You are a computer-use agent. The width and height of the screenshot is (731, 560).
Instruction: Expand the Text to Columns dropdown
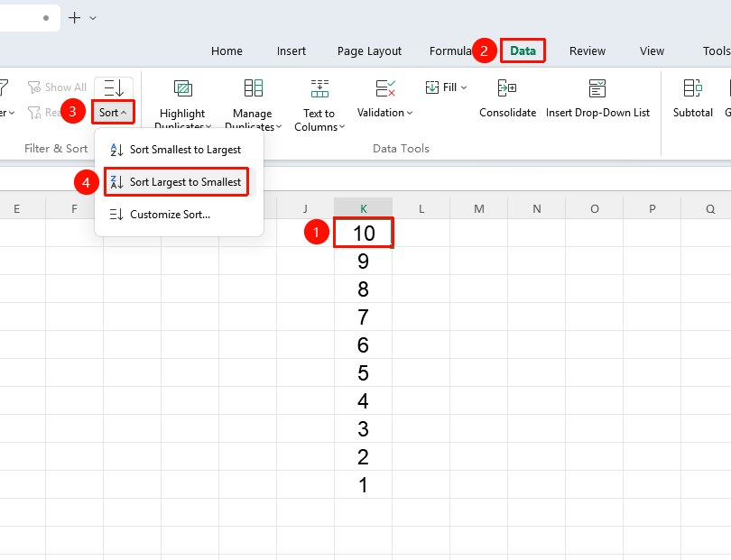click(342, 127)
